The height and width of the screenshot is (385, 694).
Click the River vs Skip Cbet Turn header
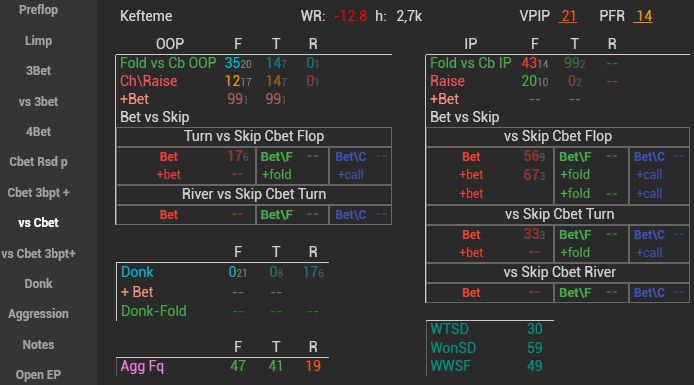click(254, 194)
